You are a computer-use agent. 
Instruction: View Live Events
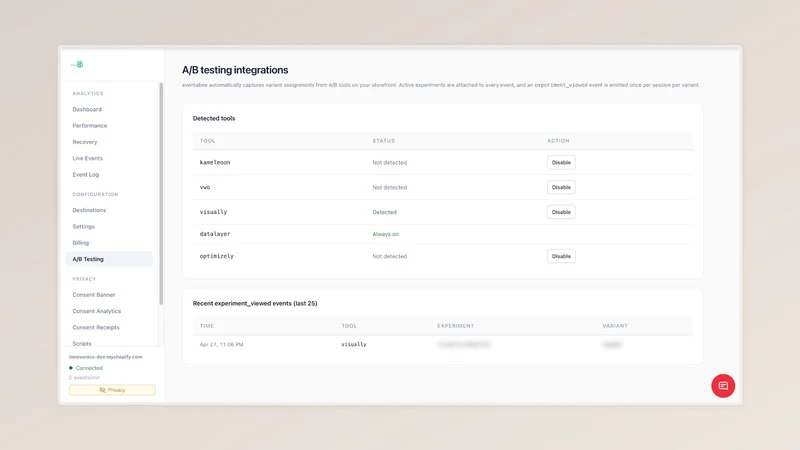point(87,158)
